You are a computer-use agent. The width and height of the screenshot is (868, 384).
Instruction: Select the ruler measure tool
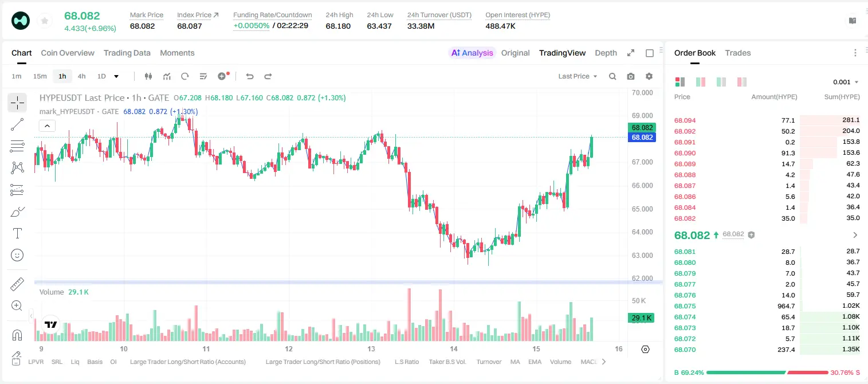[x=17, y=284]
